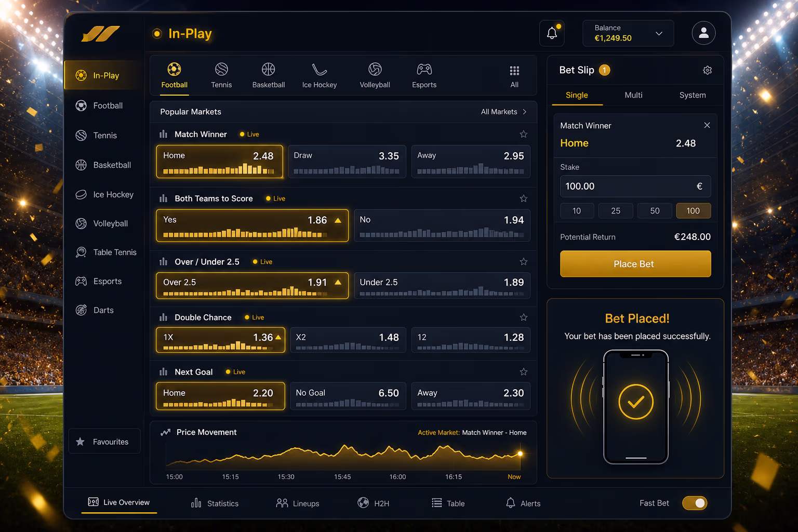Toggle Over 2.5 odds 1.91

[x=252, y=286]
